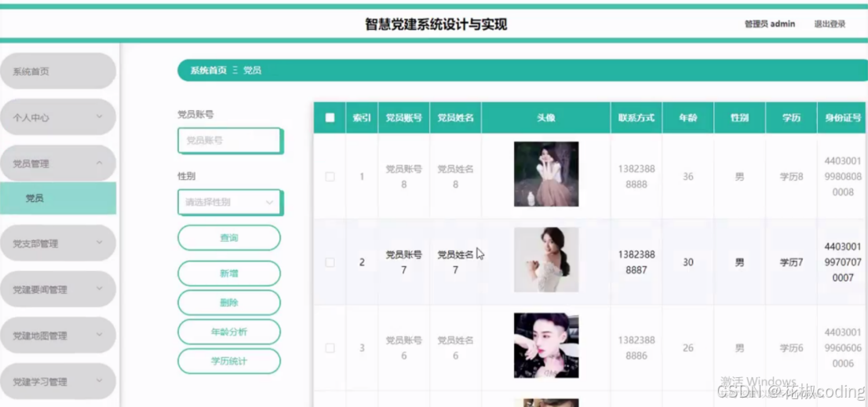This screenshot has height=407, width=868.
Task: Click the 党员账号8 cell
Action: (x=403, y=176)
